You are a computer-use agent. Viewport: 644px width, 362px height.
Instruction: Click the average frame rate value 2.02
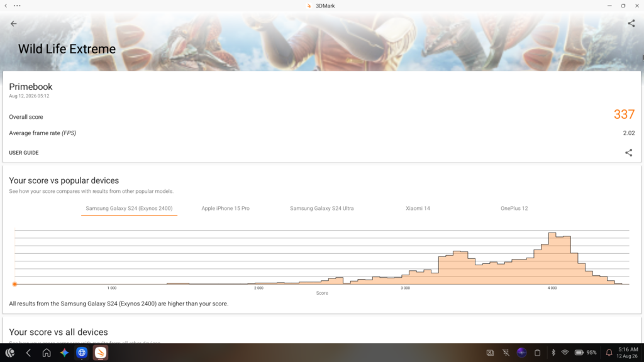click(629, 133)
